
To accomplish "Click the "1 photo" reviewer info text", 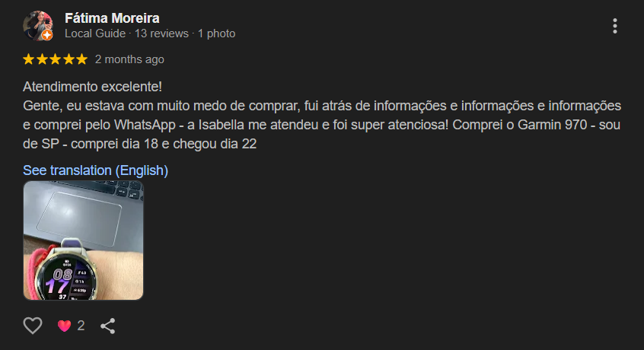I will pos(217,33).
